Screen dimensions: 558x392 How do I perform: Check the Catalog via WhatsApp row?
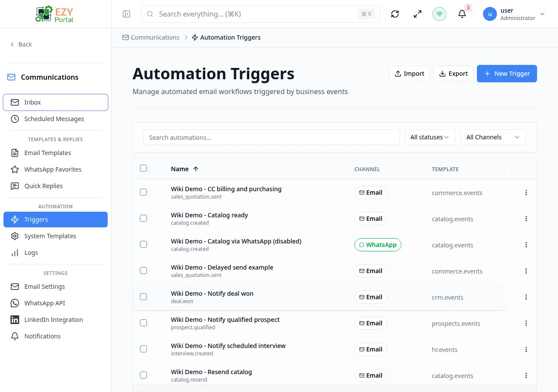[x=143, y=244]
